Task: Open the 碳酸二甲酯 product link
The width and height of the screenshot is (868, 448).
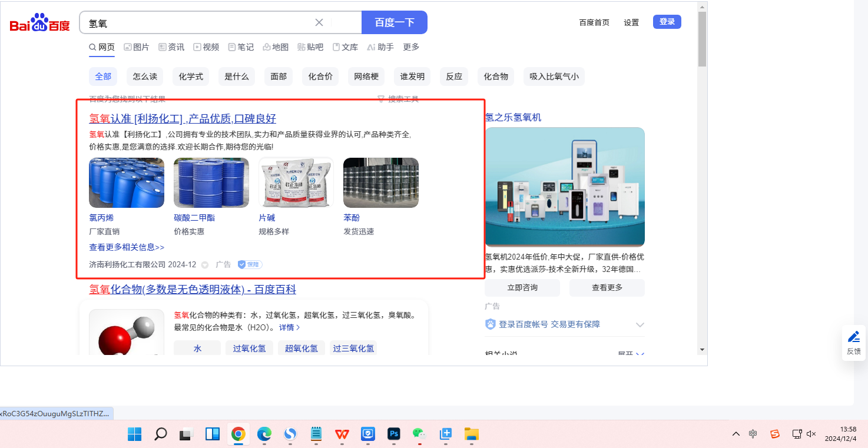Action: [194, 218]
